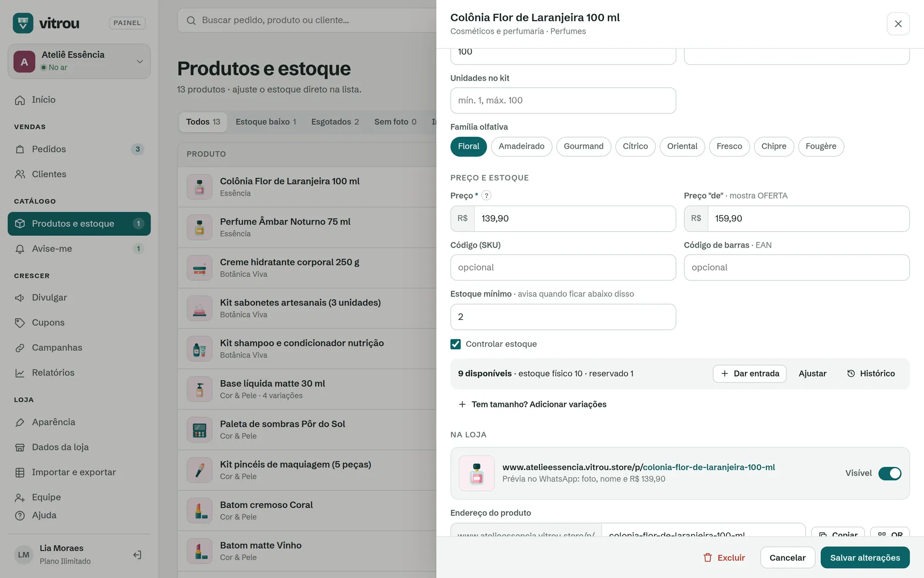Click Batom cremoso Coral thumbnail
Screen dimensions: 924x578
200,511
